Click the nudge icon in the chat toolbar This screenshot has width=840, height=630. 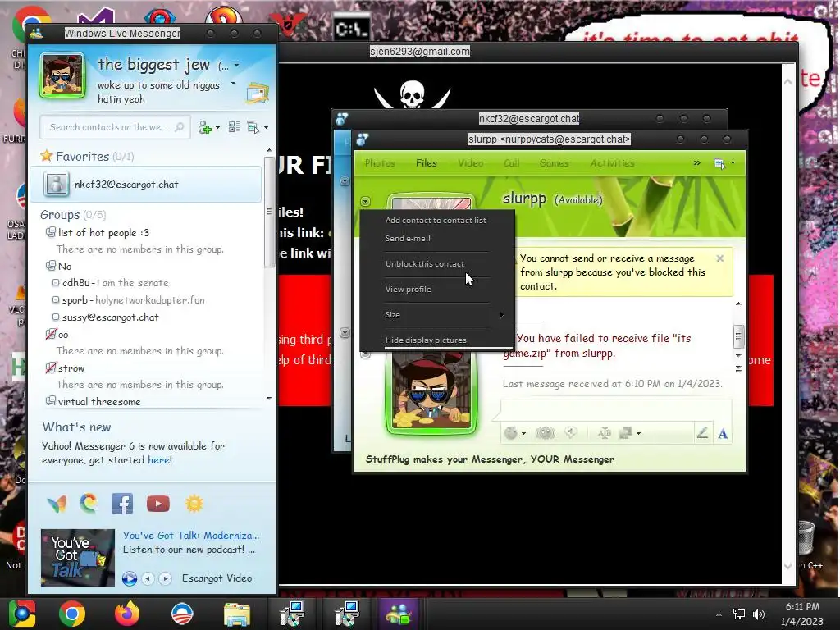click(545, 433)
